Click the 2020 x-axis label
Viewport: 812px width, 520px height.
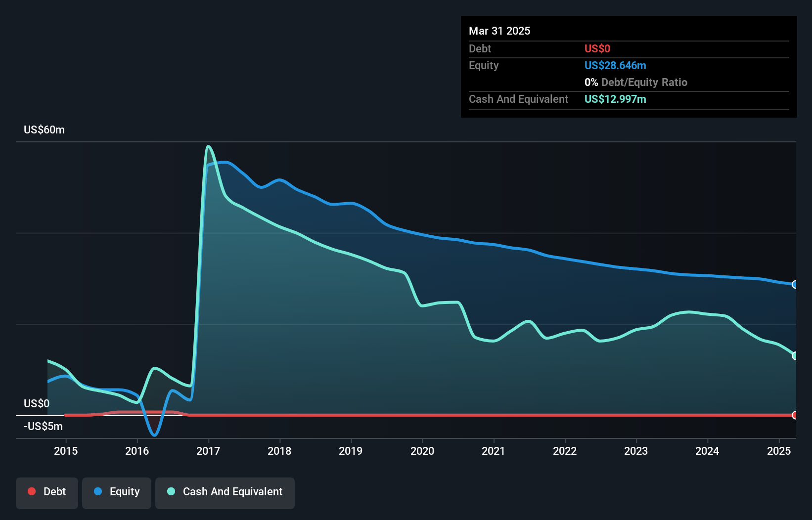click(422, 451)
